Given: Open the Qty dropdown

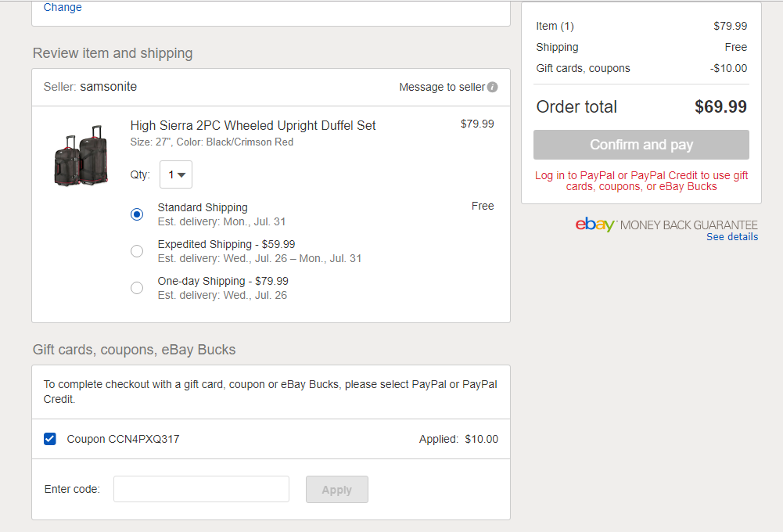Looking at the screenshot, I should tap(176, 174).
